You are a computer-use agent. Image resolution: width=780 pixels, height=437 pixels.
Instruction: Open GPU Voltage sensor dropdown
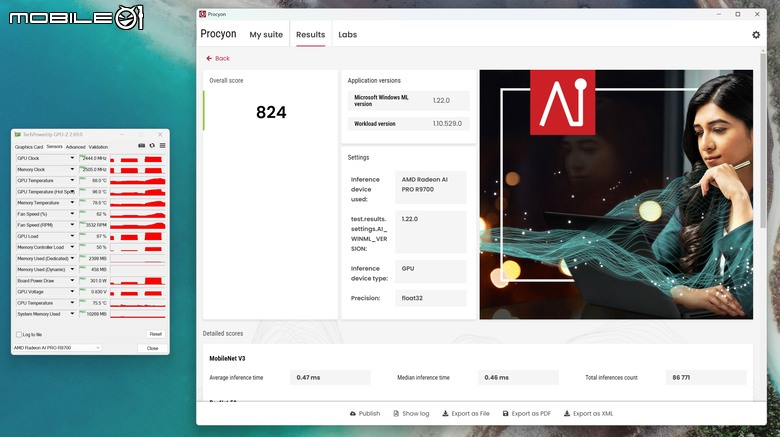coord(72,292)
